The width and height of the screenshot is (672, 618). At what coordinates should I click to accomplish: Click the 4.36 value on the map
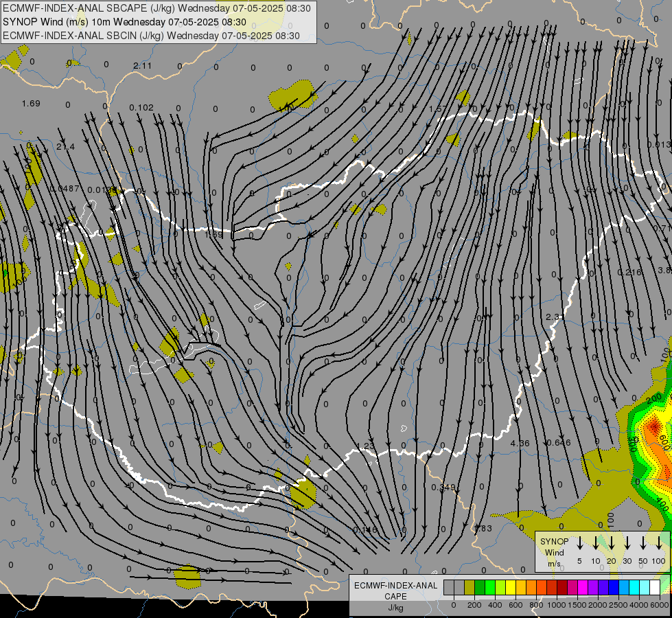click(520, 443)
